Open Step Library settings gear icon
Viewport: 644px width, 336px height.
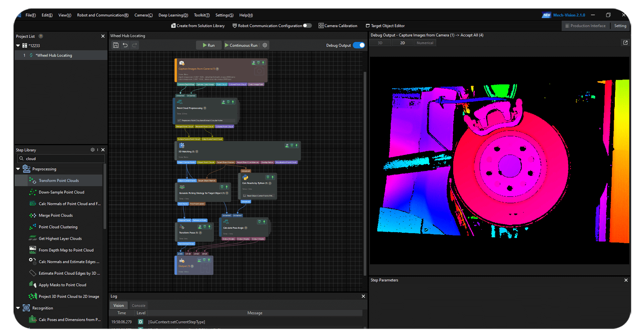click(x=92, y=150)
